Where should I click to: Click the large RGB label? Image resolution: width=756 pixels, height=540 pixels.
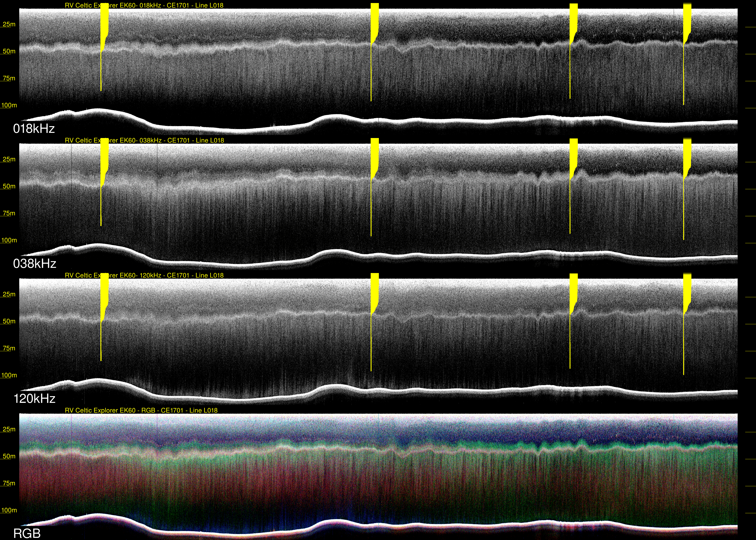(27, 533)
